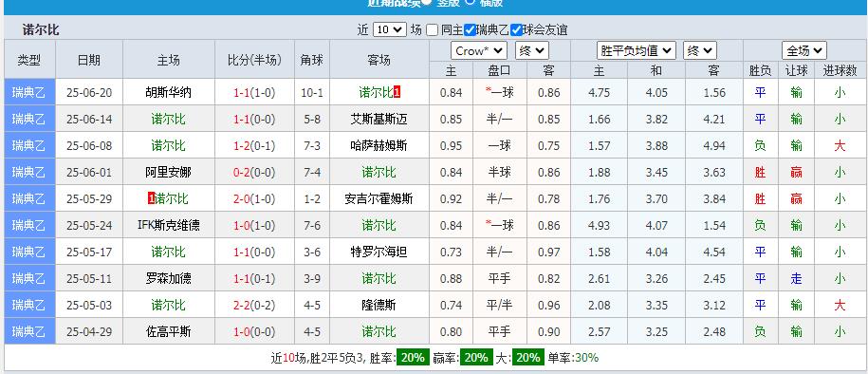Click 走 result in 罗森加德 row
This screenshot has height=374, width=868.
tap(796, 279)
